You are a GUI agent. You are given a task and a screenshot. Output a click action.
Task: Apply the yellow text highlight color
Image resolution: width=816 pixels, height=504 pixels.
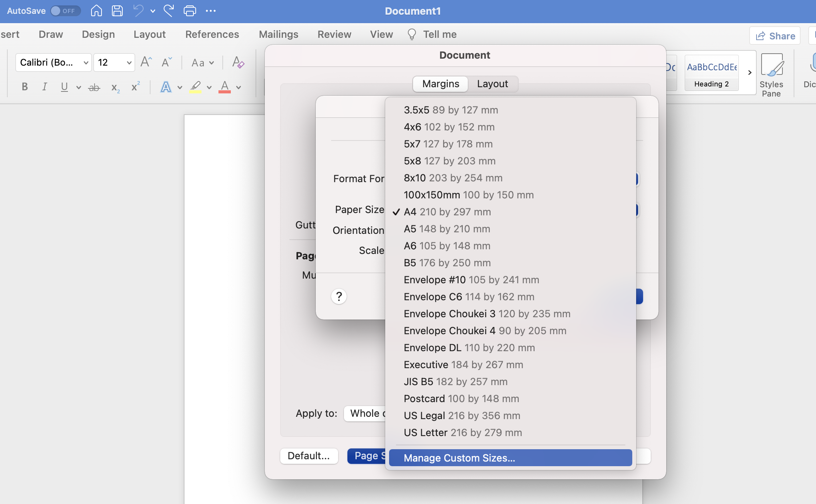[195, 87]
